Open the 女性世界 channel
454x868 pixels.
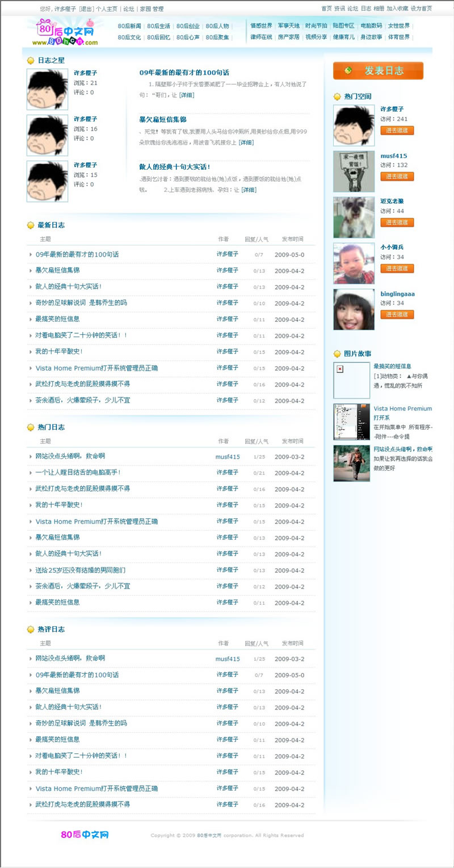398,26
